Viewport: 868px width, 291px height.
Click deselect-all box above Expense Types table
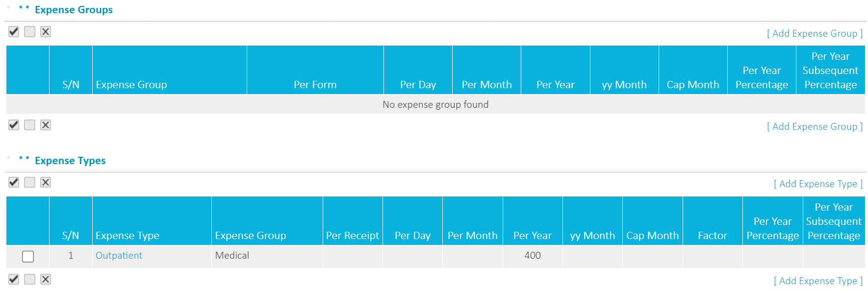coord(30,182)
